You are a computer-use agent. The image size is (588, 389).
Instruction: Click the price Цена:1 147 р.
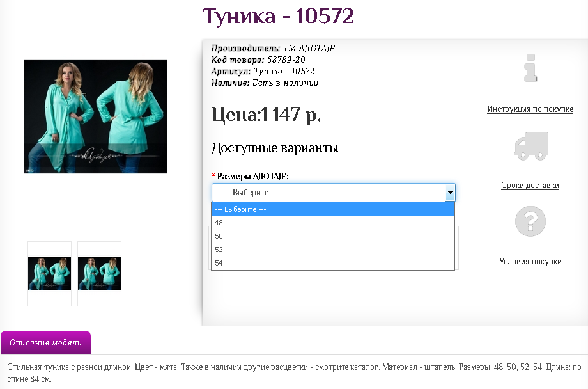pyautogui.click(x=267, y=115)
